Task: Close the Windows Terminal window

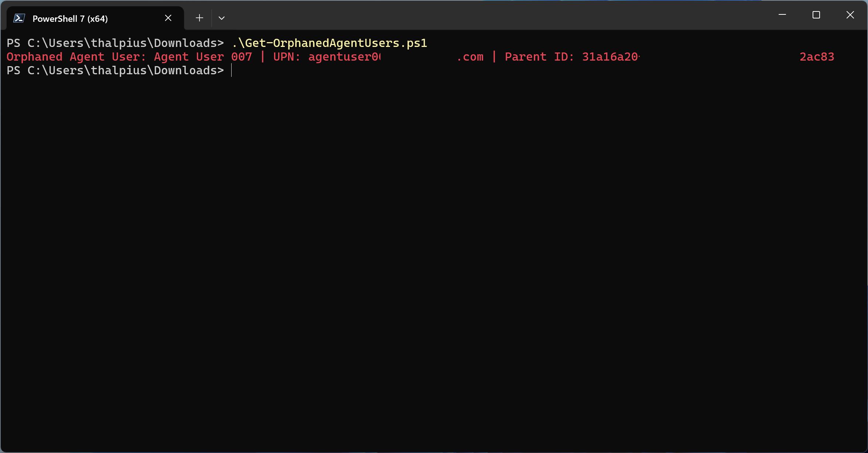Action: click(x=850, y=15)
